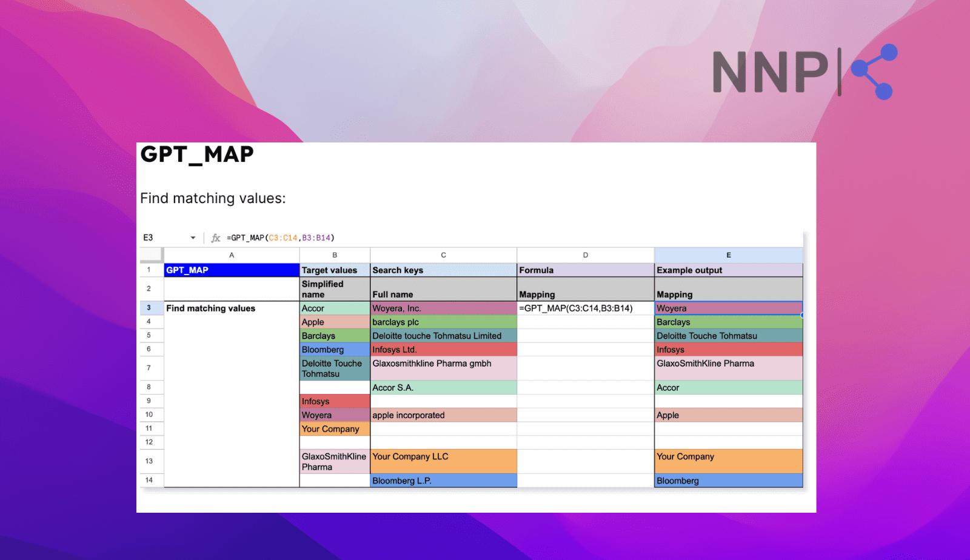Click the 'Bloomberg' cell in column B

pyautogui.click(x=335, y=350)
